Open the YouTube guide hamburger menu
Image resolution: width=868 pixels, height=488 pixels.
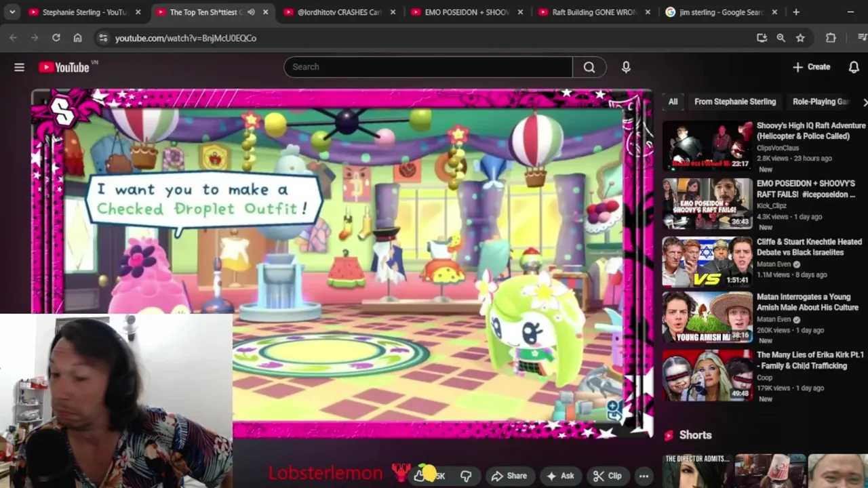point(19,67)
